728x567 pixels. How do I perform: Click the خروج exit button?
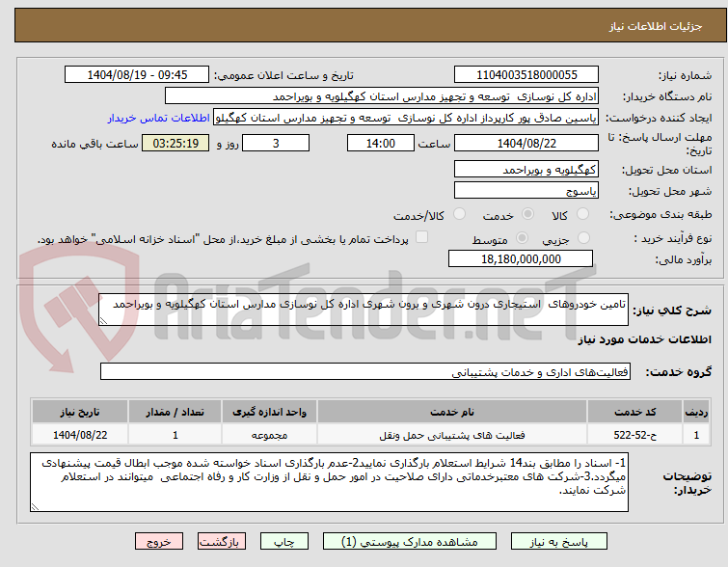(x=159, y=542)
